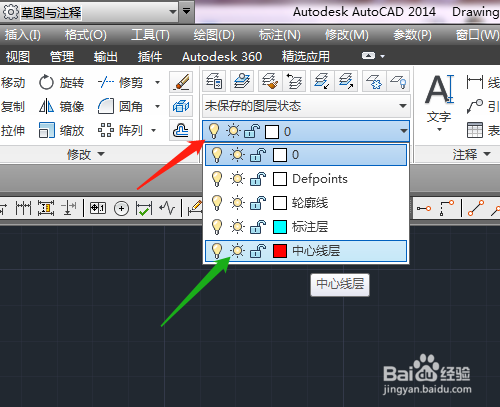Click the Table (表格) icon

coord(475,130)
